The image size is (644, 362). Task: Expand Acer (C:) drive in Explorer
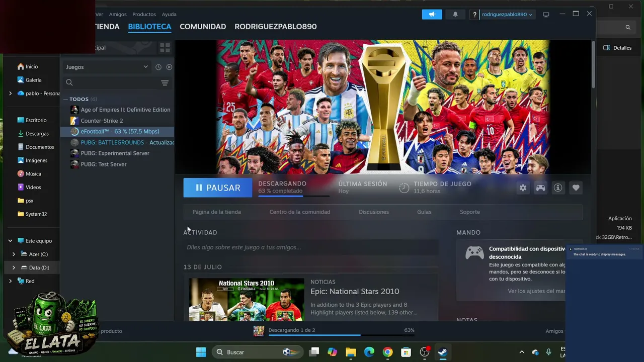(x=14, y=254)
